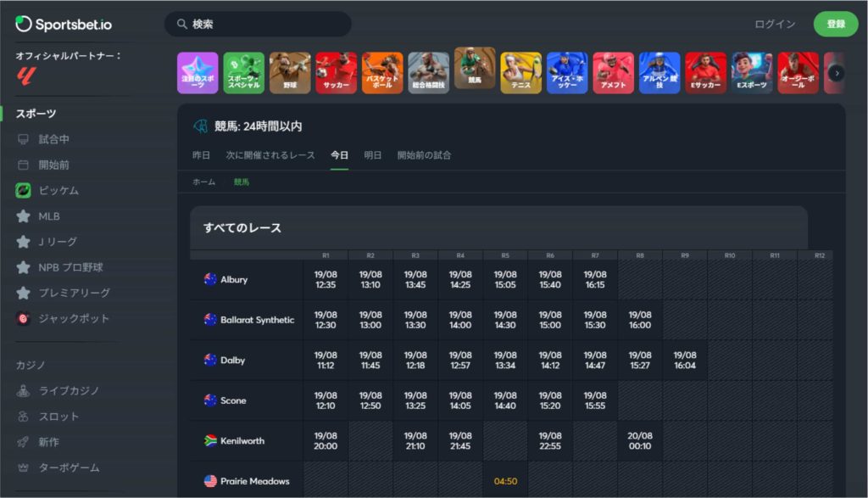The image size is (868, 498).
Task: Select the Eサッカー category tile
Action: [x=706, y=73]
